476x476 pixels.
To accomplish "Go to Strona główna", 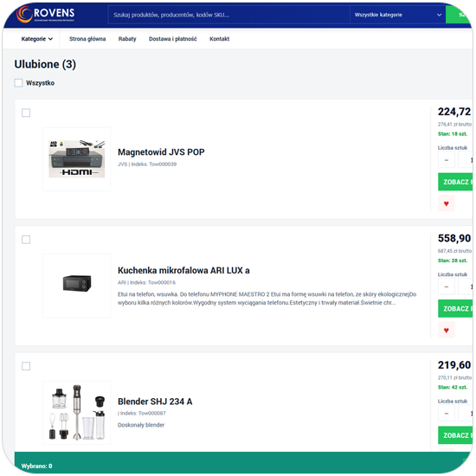I will coord(87,39).
